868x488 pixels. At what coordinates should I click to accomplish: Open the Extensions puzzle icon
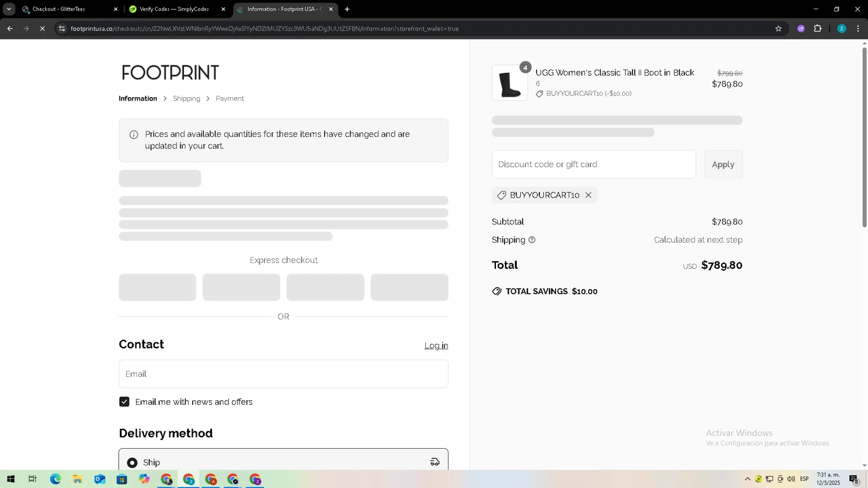[818, 28]
